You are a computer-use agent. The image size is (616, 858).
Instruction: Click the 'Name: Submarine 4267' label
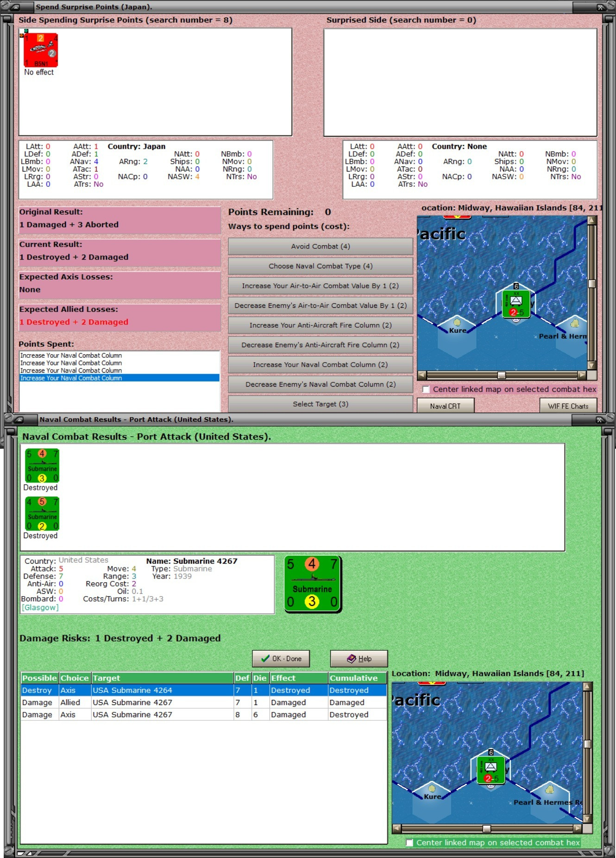(192, 561)
